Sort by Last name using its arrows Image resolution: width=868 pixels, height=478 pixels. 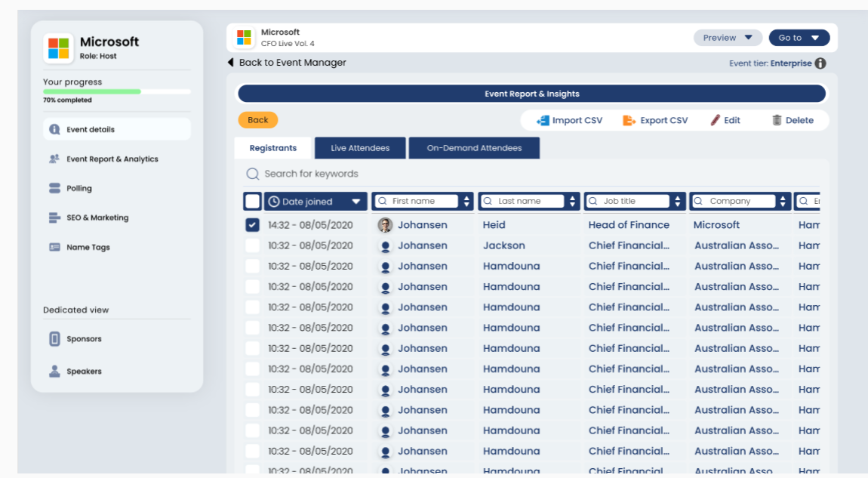click(572, 201)
